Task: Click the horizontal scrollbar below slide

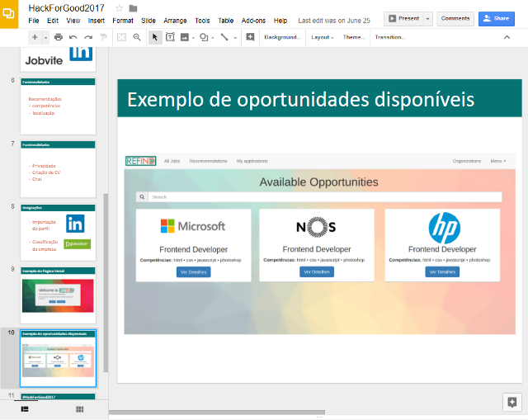Action: tap(217, 413)
